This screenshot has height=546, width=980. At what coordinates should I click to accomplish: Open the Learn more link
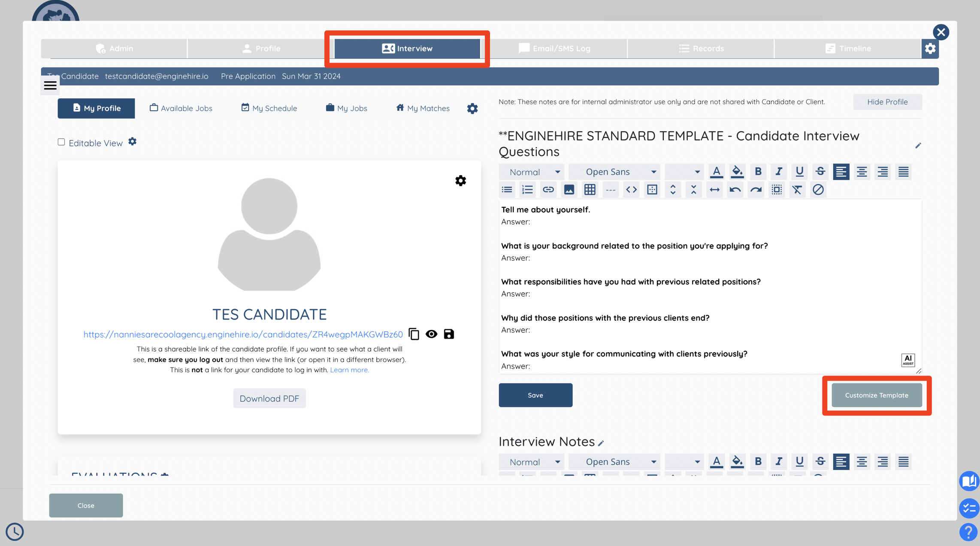click(x=349, y=370)
